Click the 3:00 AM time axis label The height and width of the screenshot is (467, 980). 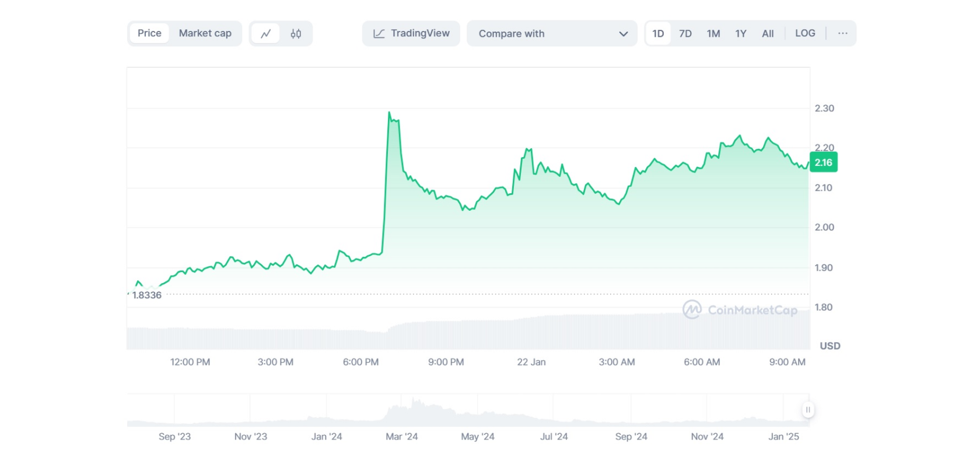coord(617,362)
